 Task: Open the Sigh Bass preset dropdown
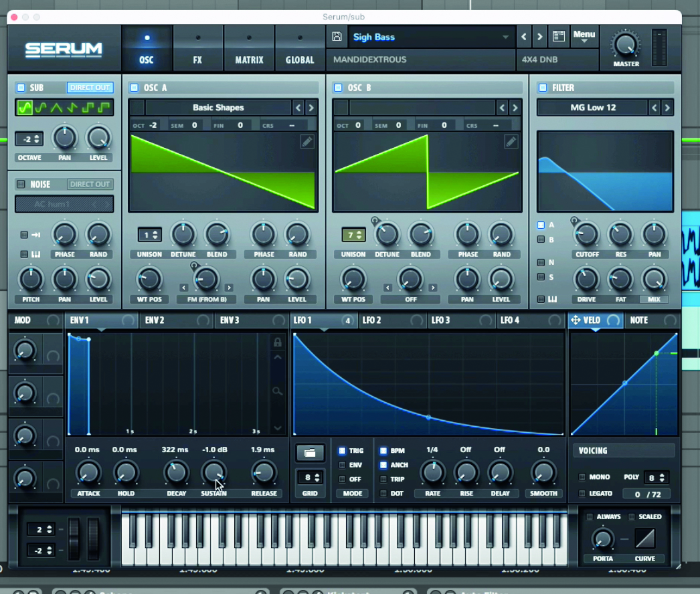431,37
